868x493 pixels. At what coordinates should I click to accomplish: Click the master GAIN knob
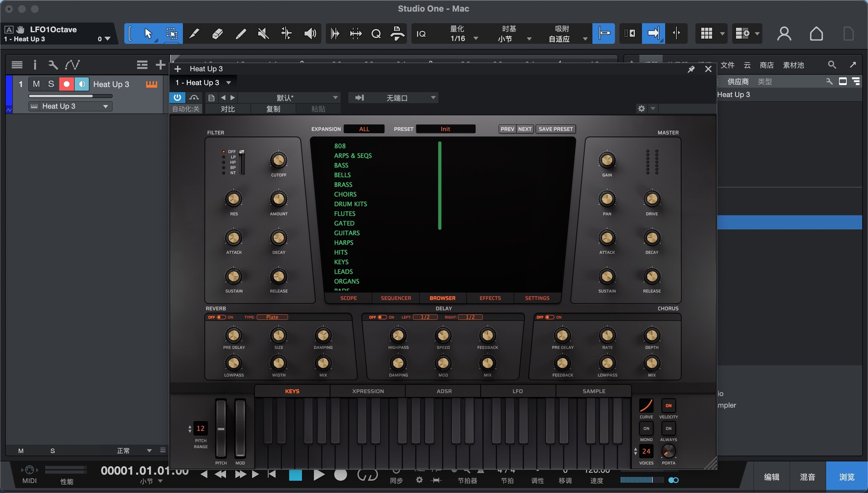coord(607,160)
